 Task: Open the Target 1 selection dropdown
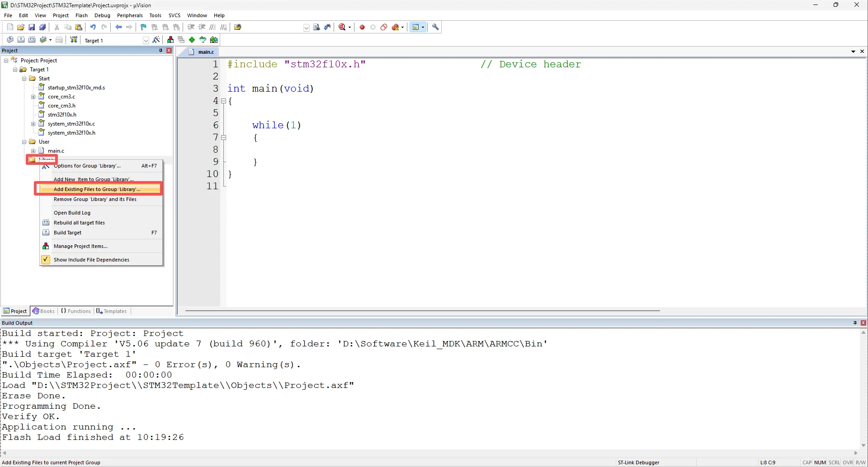tap(146, 41)
